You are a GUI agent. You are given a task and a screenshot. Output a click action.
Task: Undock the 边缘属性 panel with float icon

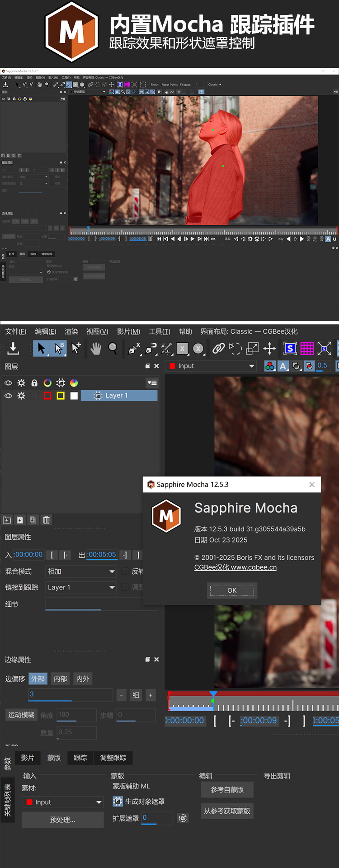147,660
